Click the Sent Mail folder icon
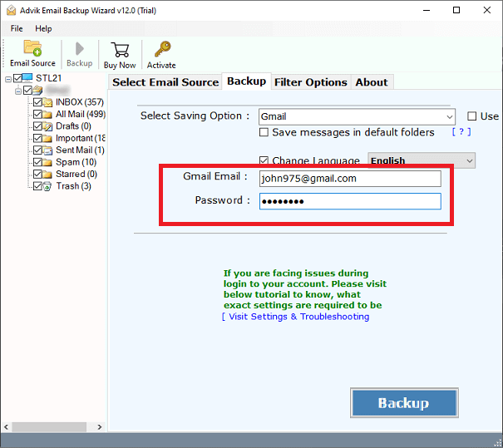Screen dimensions: 503x448 (47, 150)
